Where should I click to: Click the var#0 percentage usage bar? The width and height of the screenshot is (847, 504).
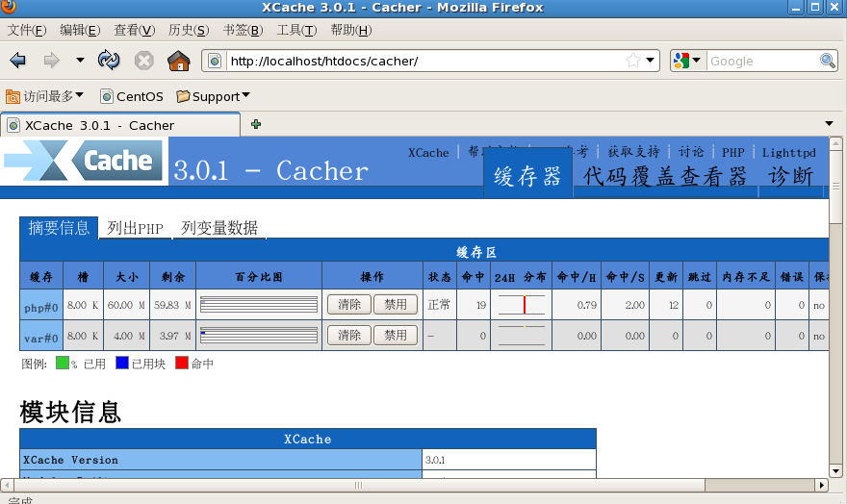click(259, 335)
